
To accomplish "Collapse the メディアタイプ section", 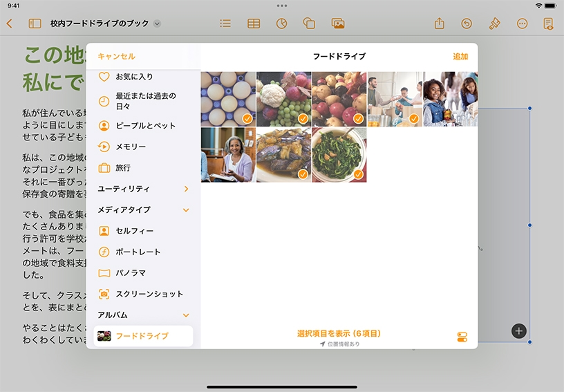I will click(186, 209).
